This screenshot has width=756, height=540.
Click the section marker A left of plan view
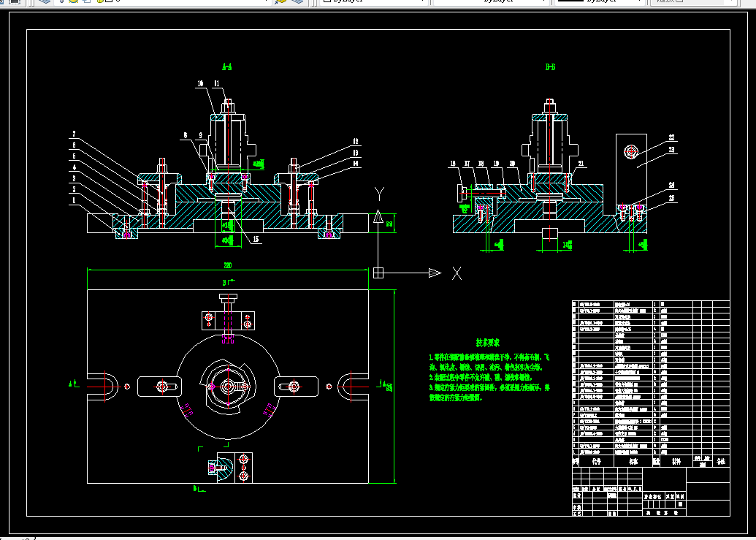[71, 384]
